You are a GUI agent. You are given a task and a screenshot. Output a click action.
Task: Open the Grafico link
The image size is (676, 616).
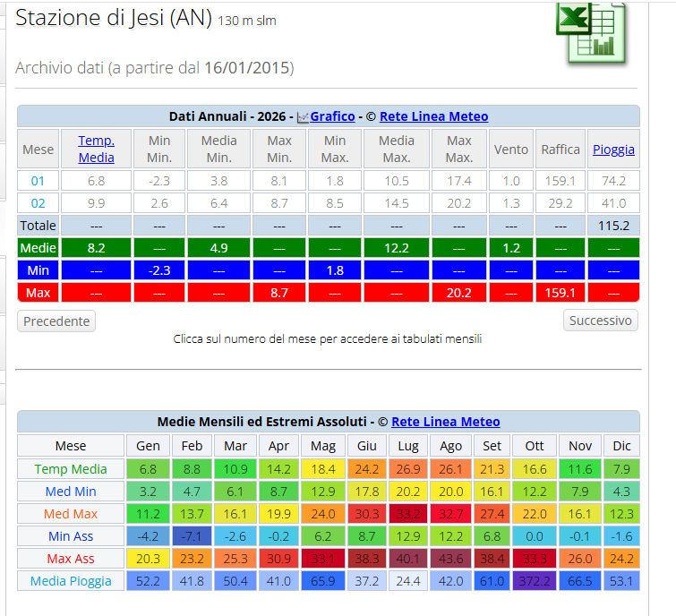tap(332, 116)
